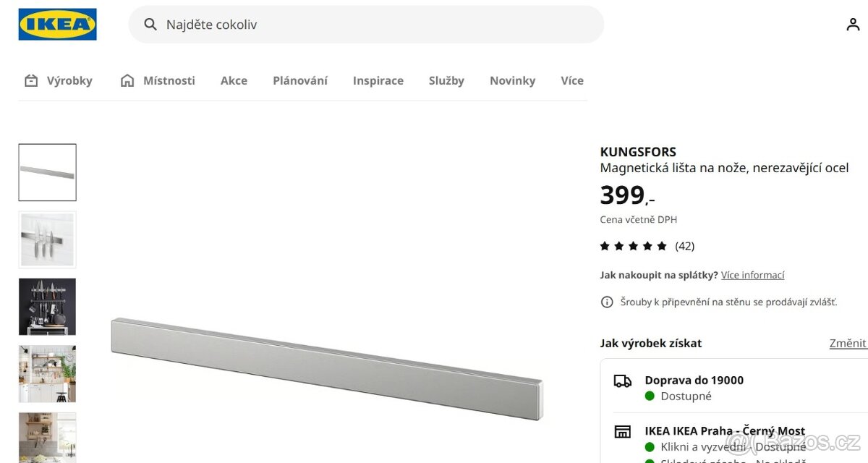Show the first magnetic strip thumbnail
Image resolution: width=868 pixels, height=463 pixels.
47,172
